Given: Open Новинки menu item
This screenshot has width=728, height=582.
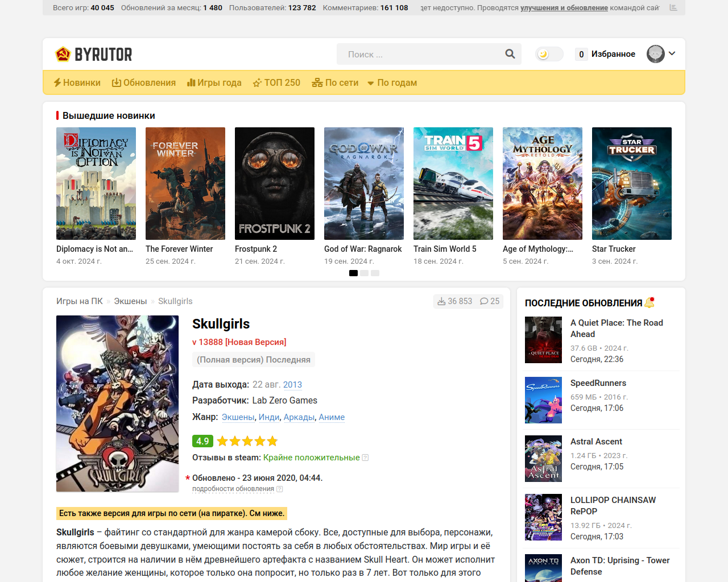Looking at the screenshot, I should tap(77, 82).
